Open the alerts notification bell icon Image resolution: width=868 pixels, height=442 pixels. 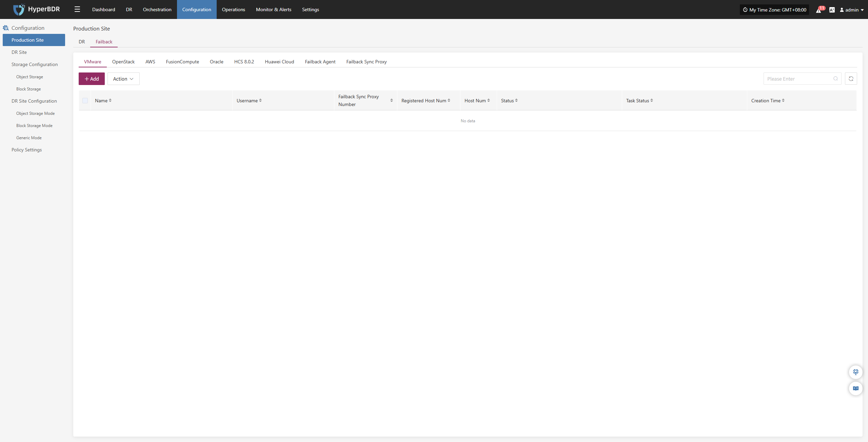[x=818, y=10]
